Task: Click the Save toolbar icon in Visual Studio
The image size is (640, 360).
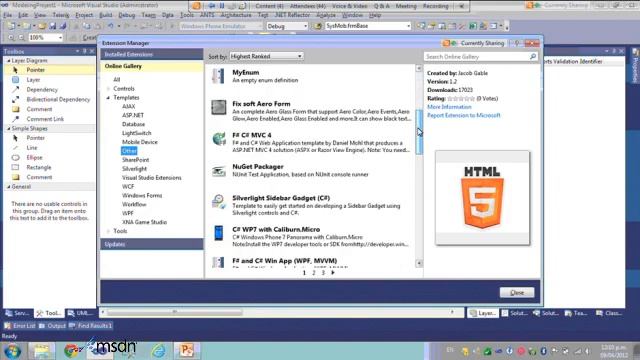Action: click(53, 26)
